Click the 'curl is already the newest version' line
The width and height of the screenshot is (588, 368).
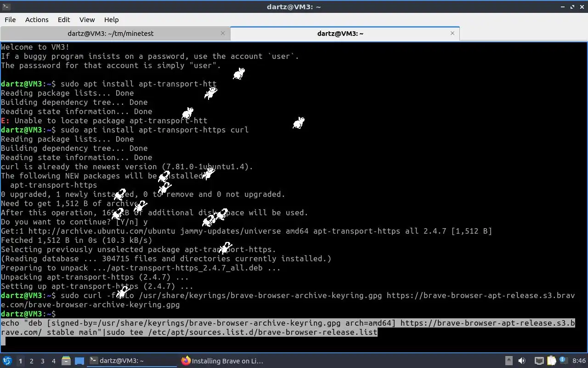127,167
